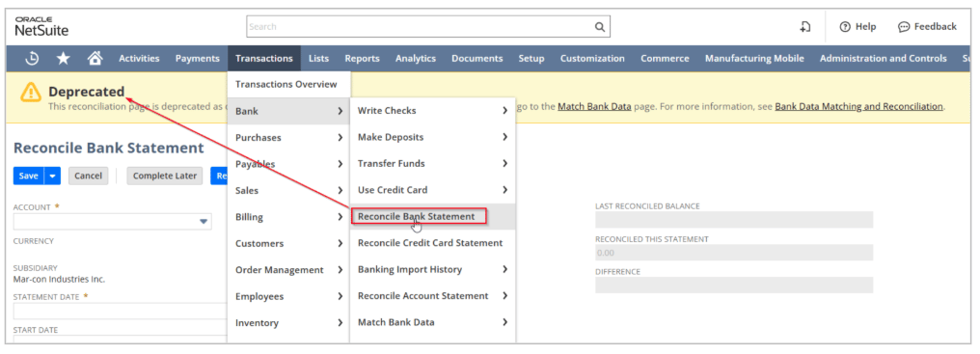Open the Save button dropdown arrow
Screen dimensions: 980x354
(52, 177)
